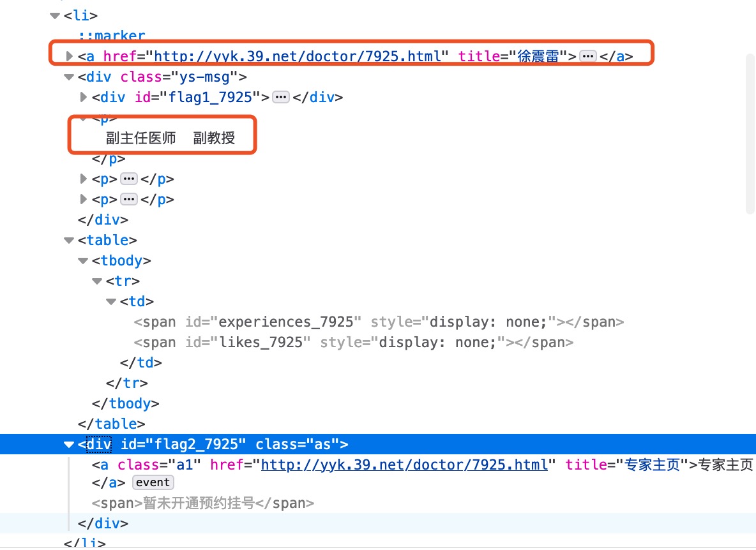Expand the anchor titled 徐震雷
The image size is (756, 550).
click(70, 56)
